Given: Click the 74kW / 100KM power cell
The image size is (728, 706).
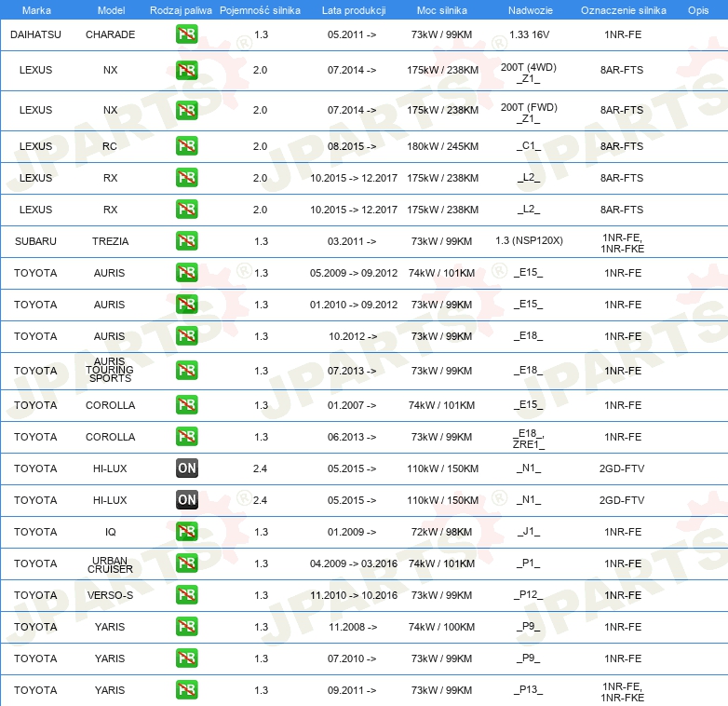Looking at the screenshot, I should [441, 627].
